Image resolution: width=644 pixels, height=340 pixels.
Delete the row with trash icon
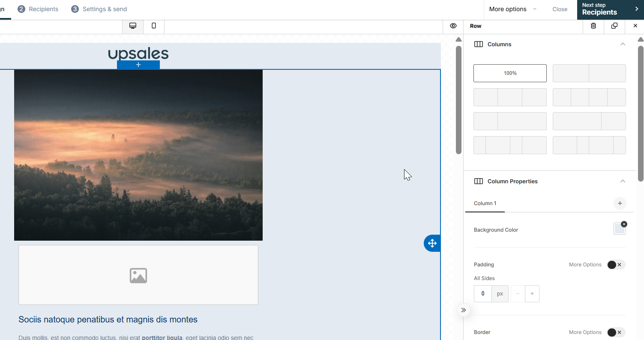pos(593,26)
